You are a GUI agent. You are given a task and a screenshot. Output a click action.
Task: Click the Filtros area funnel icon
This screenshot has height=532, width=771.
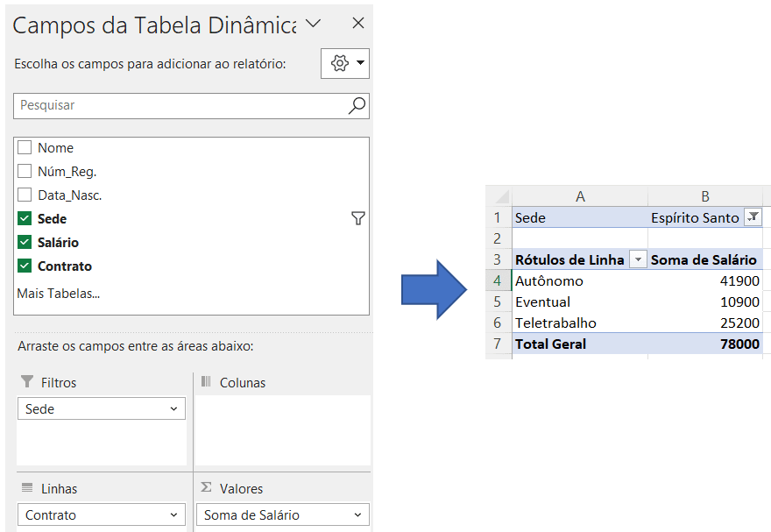click(27, 381)
